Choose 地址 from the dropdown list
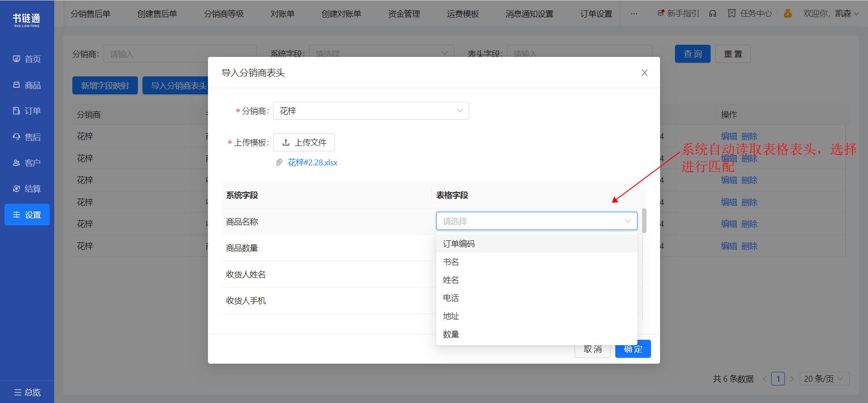868x403 pixels. (x=537, y=316)
